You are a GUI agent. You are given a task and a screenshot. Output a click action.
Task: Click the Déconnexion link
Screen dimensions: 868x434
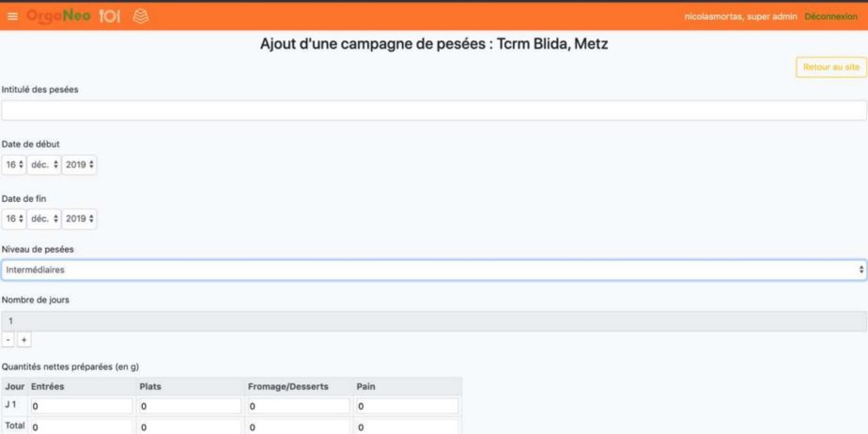point(831,17)
